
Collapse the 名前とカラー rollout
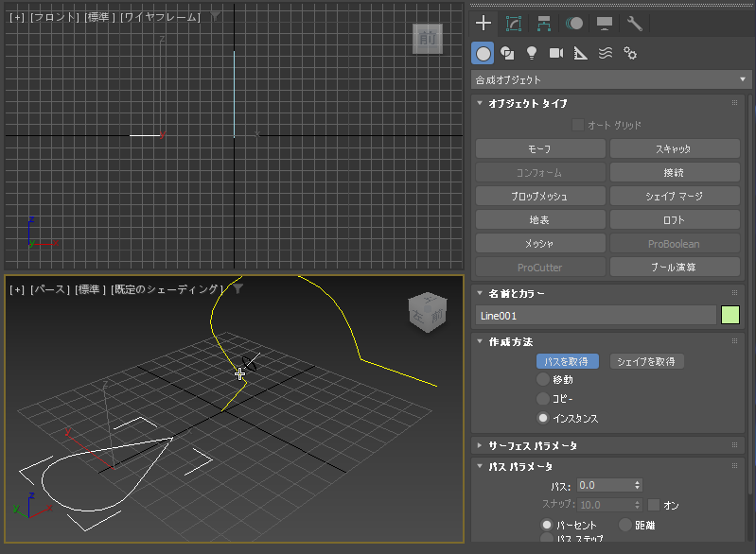[480, 293]
